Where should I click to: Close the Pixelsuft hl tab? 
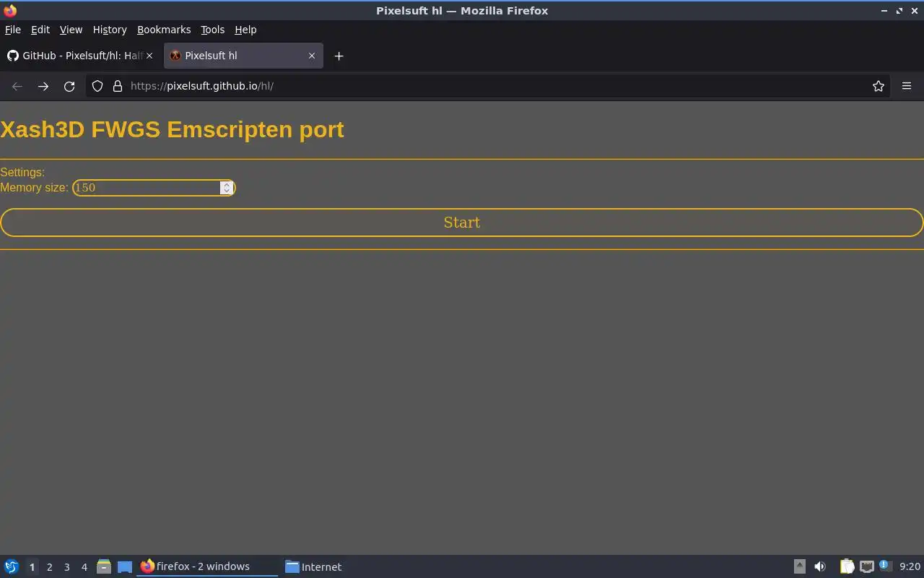click(312, 56)
